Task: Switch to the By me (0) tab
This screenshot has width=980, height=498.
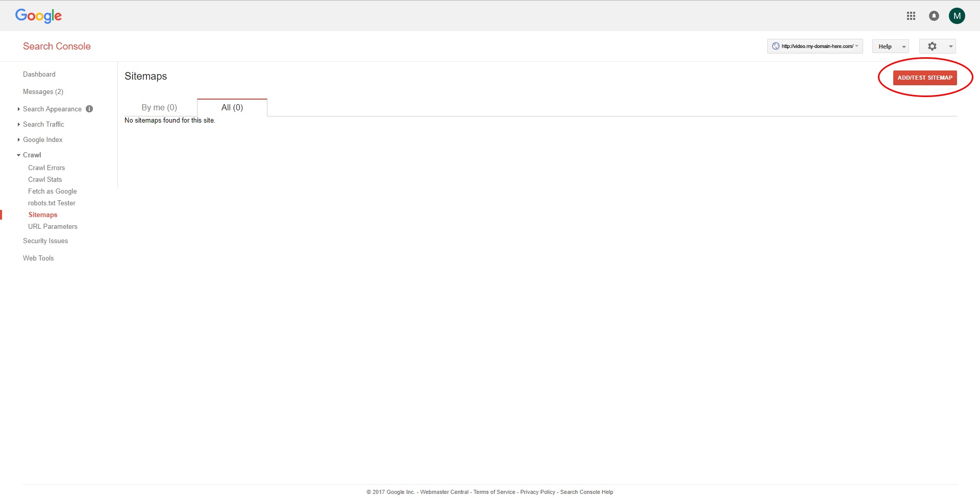Action: 159,107
